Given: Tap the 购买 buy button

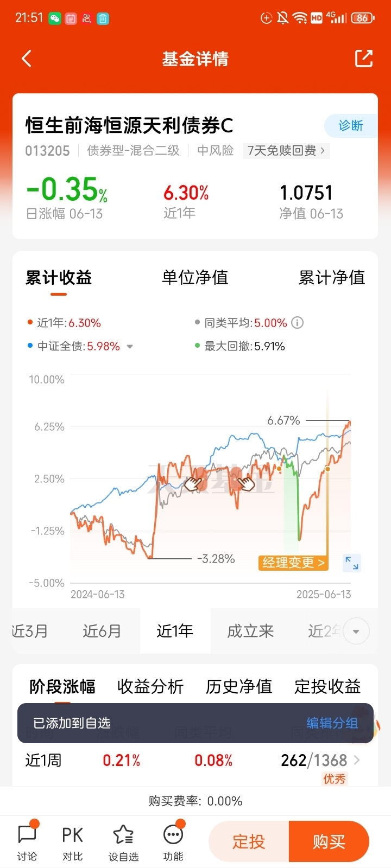Looking at the screenshot, I should click(x=329, y=841).
